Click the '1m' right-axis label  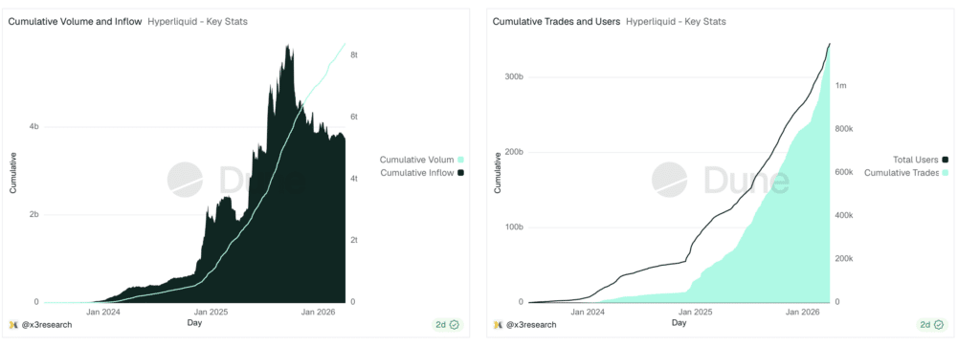pos(840,86)
